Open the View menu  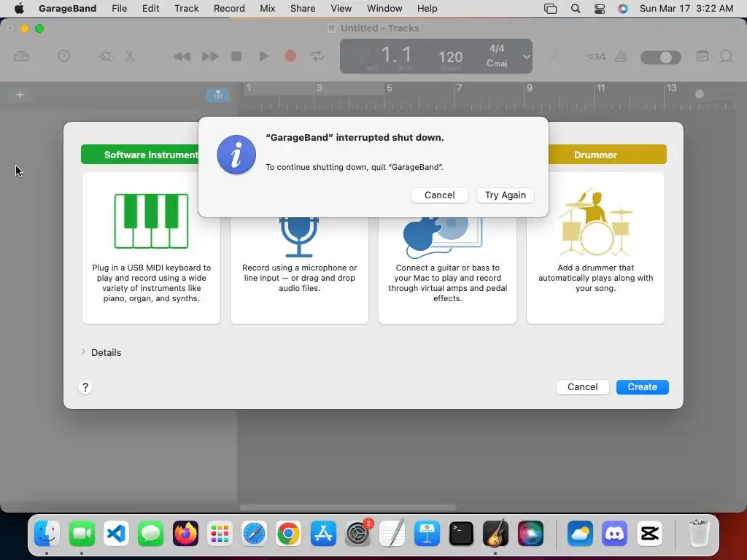[x=341, y=9]
